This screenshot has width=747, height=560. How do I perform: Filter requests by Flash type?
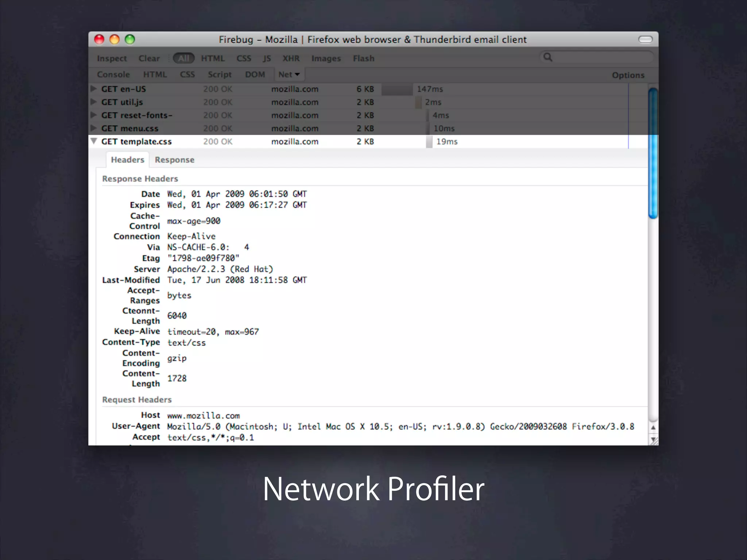tap(363, 58)
